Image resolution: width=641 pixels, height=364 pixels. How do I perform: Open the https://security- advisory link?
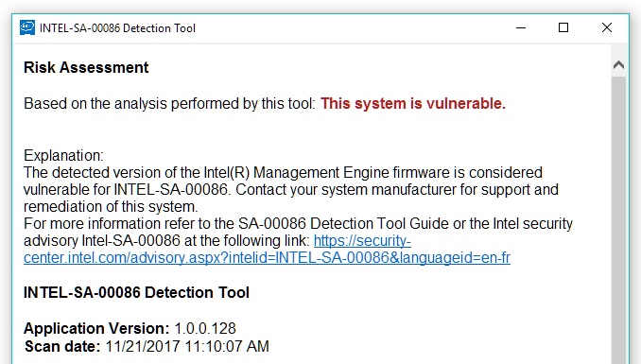click(362, 240)
